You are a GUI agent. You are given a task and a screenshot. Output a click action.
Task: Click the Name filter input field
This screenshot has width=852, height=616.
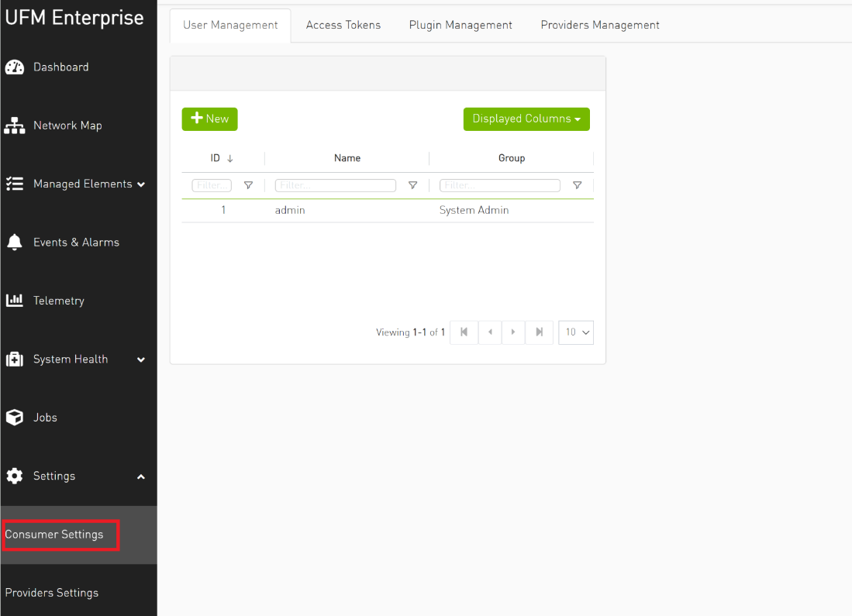coord(335,185)
